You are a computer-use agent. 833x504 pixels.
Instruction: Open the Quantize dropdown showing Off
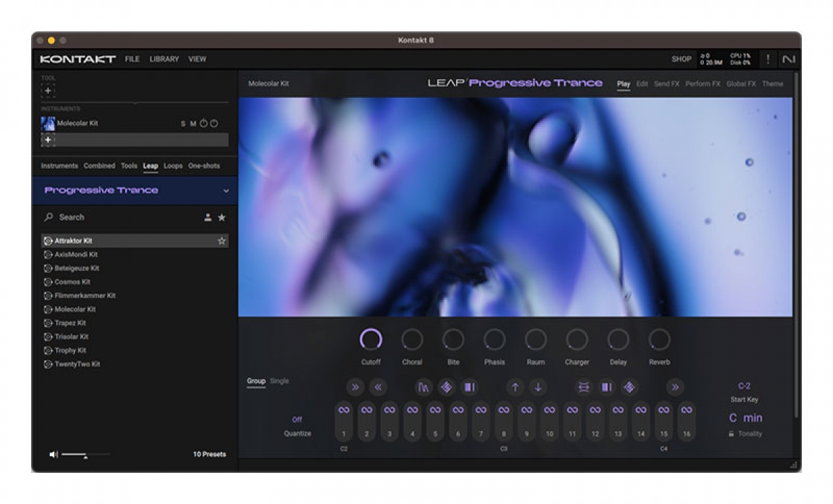pos(297,420)
